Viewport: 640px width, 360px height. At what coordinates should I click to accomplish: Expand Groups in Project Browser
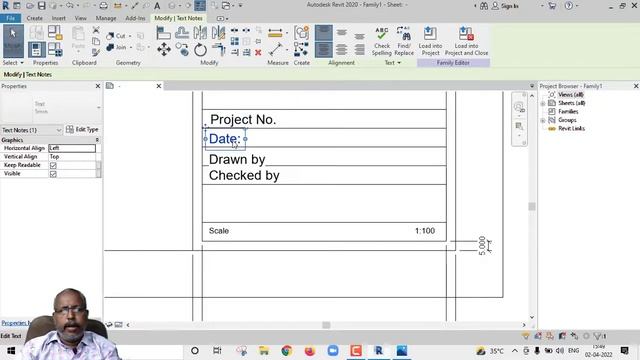click(x=543, y=120)
